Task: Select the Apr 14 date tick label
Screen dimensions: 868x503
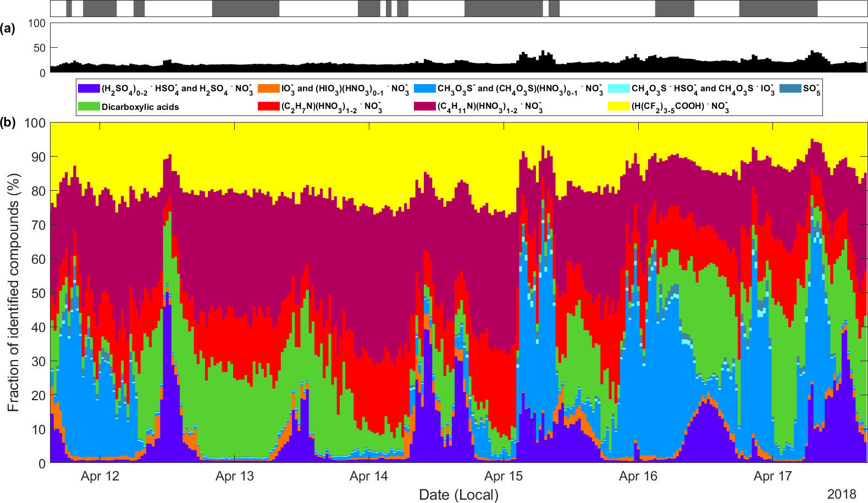Action: click(369, 477)
